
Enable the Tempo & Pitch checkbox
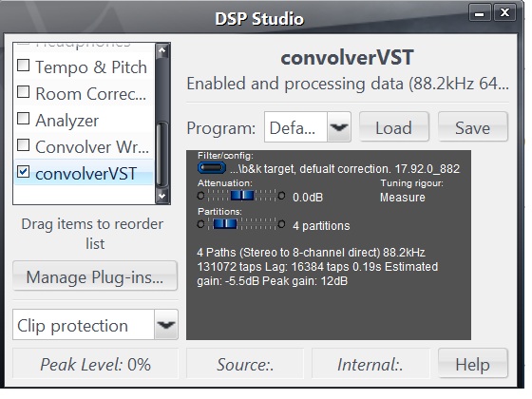(24, 66)
